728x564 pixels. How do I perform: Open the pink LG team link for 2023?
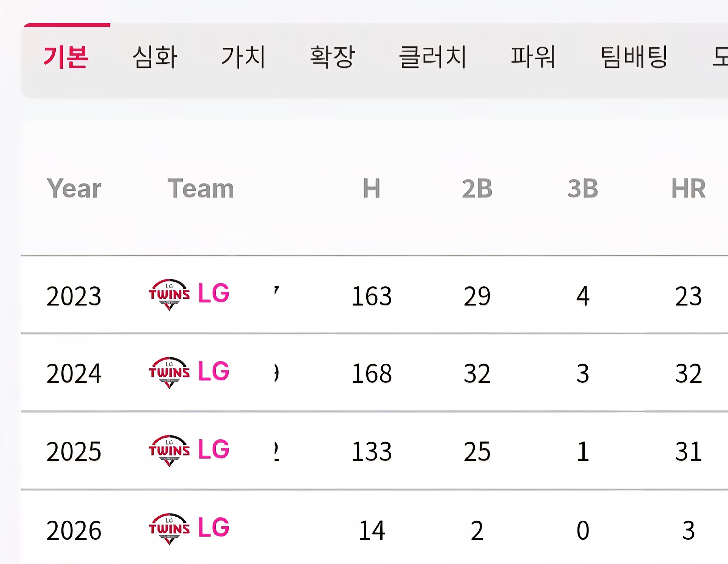(x=213, y=293)
